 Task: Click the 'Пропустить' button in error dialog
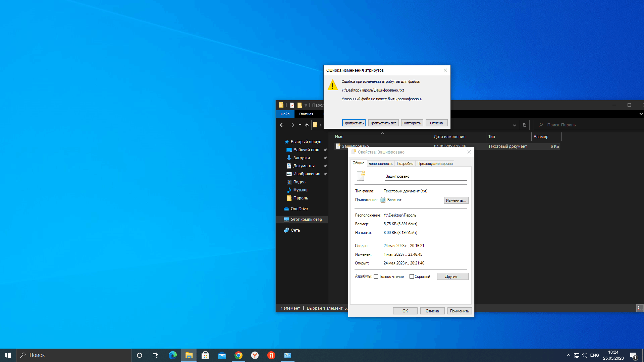(x=354, y=123)
